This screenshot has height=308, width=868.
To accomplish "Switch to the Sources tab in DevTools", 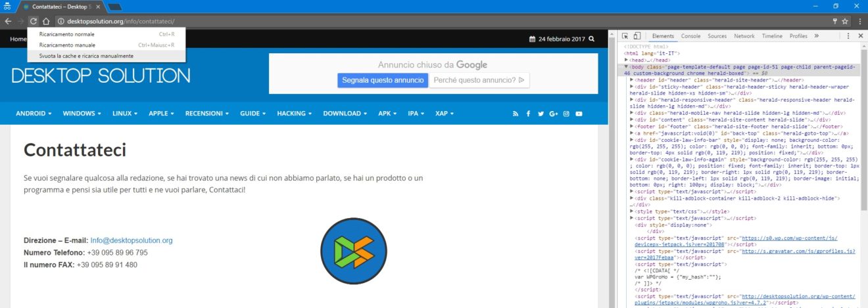I will click(x=717, y=36).
